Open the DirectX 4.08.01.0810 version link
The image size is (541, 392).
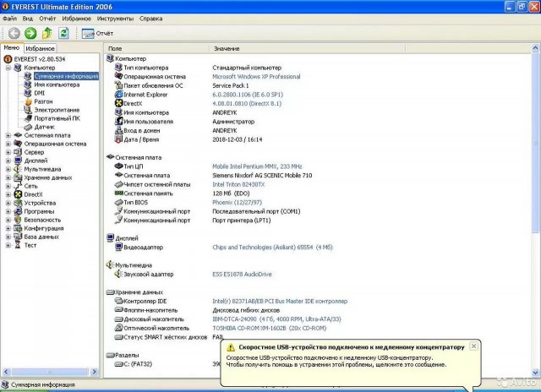point(247,103)
